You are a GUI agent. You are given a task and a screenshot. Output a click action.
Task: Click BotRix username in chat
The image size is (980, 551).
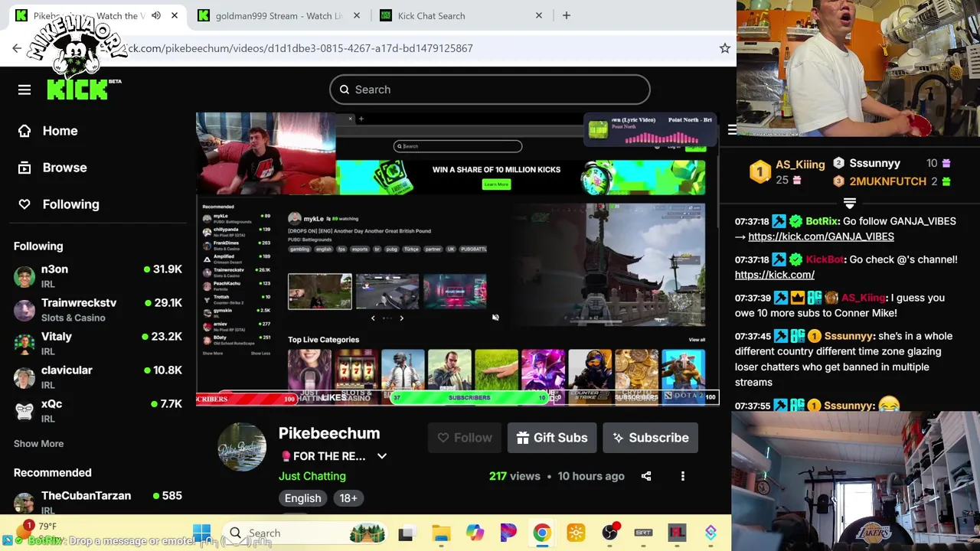[x=822, y=221]
